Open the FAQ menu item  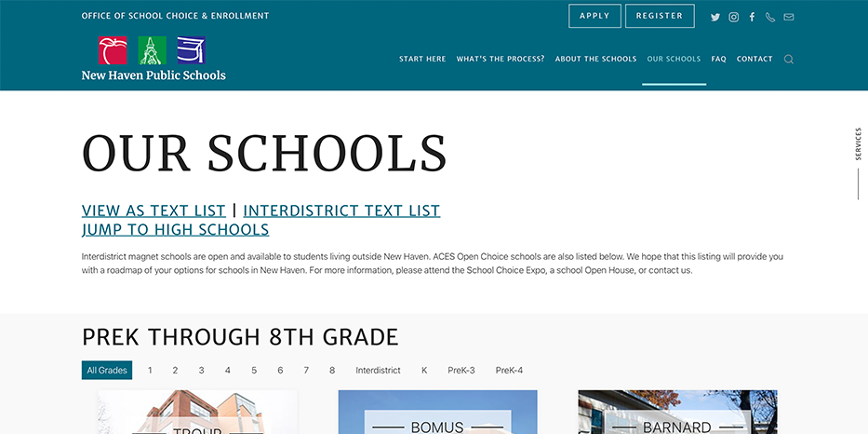[x=718, y=60]
